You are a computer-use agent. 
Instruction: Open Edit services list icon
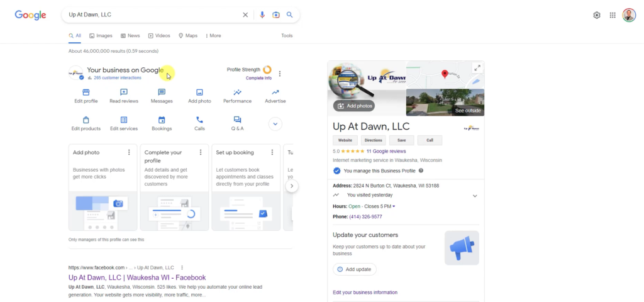click(x=124, y=120)
